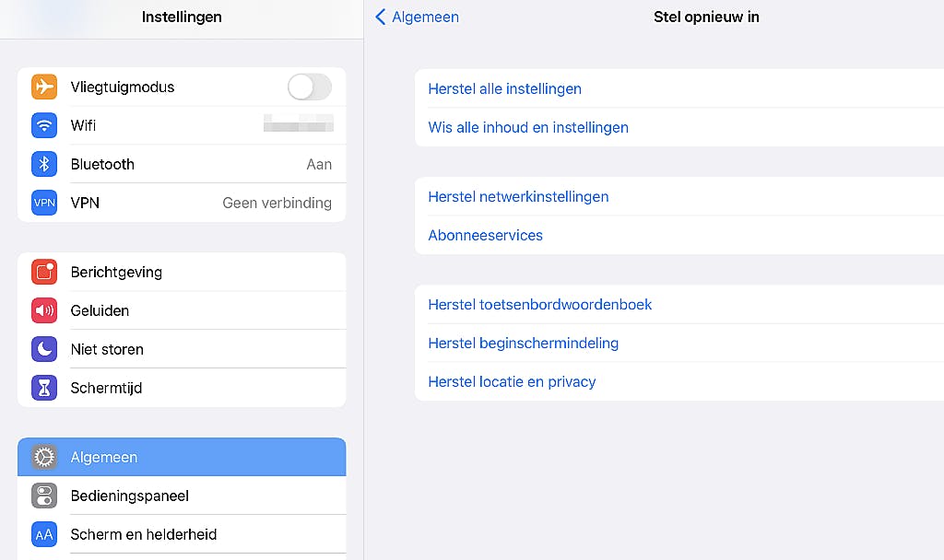Choose Herstel netwerkinstellingen

pos(518,197)
